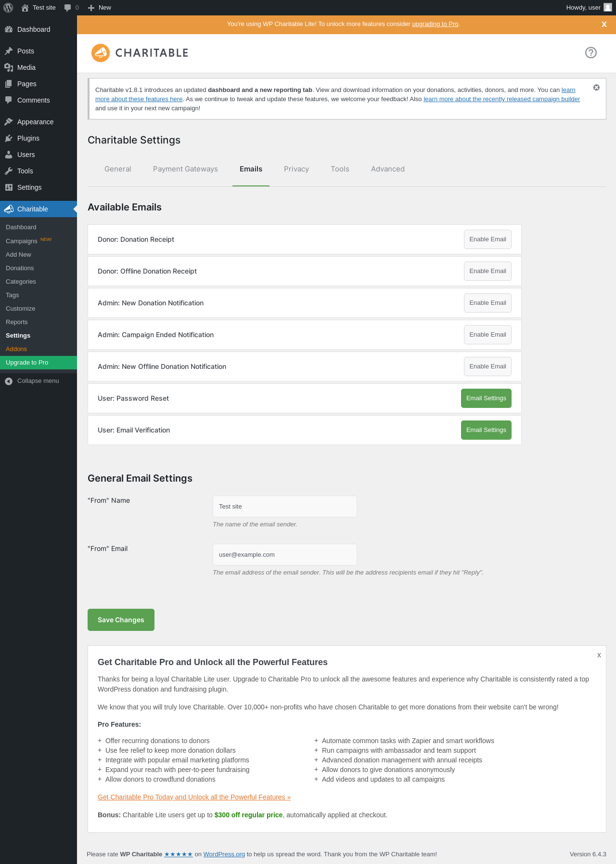Follow the upgrading to Pro link

point(435,24)
